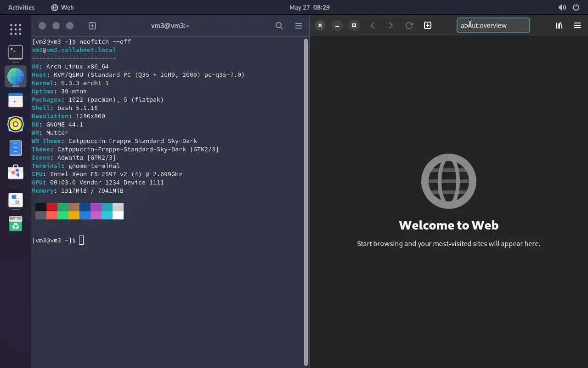Go forward in Web browser
Viewport: 588px width, 368px height.
coord(391,25)
